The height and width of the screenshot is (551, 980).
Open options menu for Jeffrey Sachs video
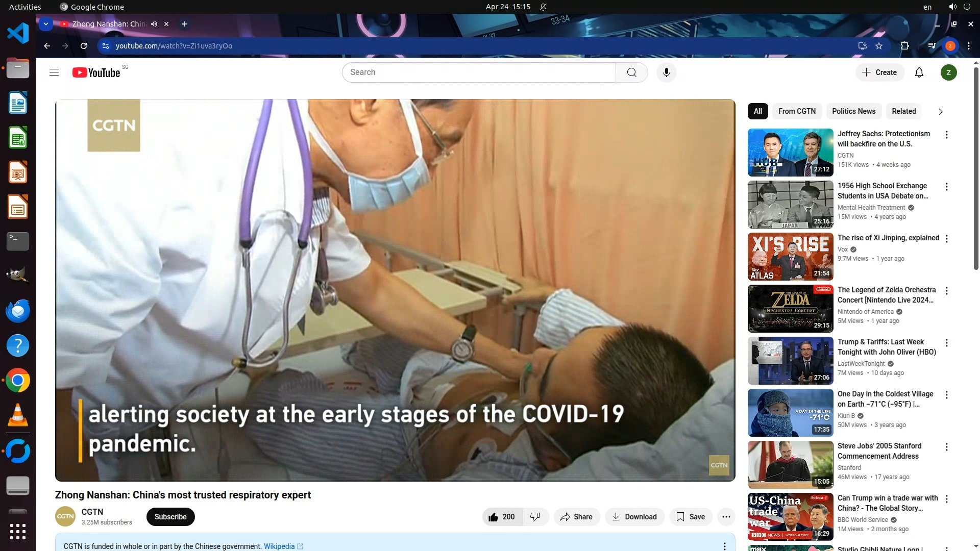(946, 135)
